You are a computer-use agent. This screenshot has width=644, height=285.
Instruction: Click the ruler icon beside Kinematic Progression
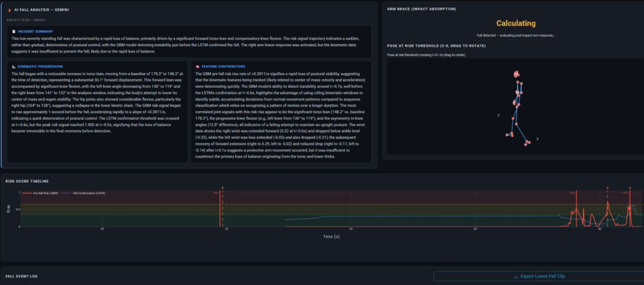[x=14, y=67]
